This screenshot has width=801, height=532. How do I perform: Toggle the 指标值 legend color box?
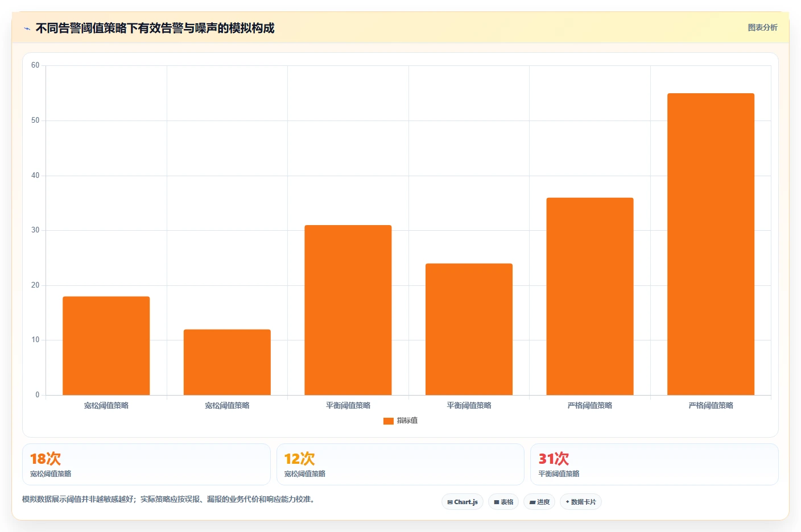tap(389, 421)
